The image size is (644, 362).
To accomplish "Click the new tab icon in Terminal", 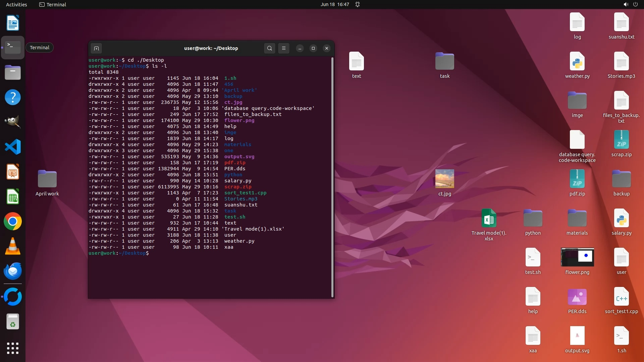I will [96, 48].
